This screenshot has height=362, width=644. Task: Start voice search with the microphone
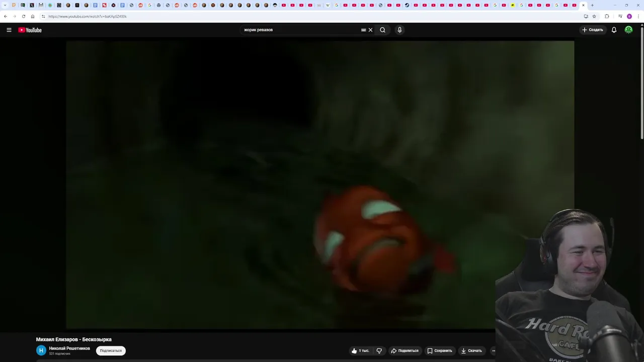[x=399, y=30]
